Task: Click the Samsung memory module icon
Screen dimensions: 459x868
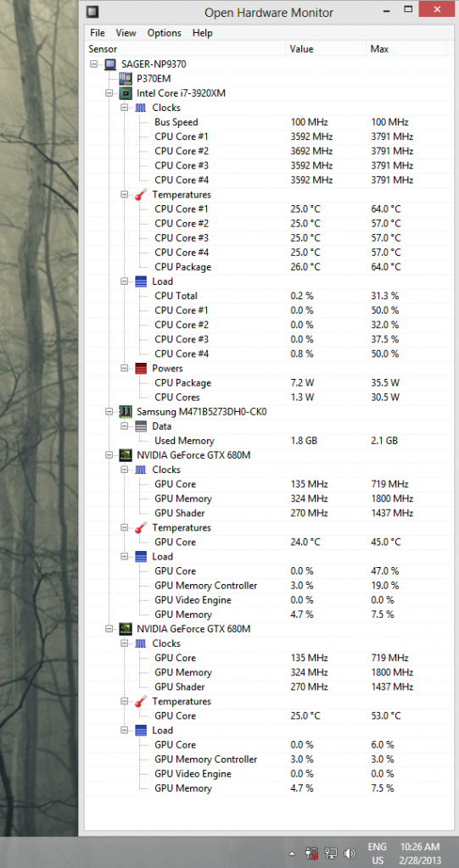Action: click(x=126, y=411)
